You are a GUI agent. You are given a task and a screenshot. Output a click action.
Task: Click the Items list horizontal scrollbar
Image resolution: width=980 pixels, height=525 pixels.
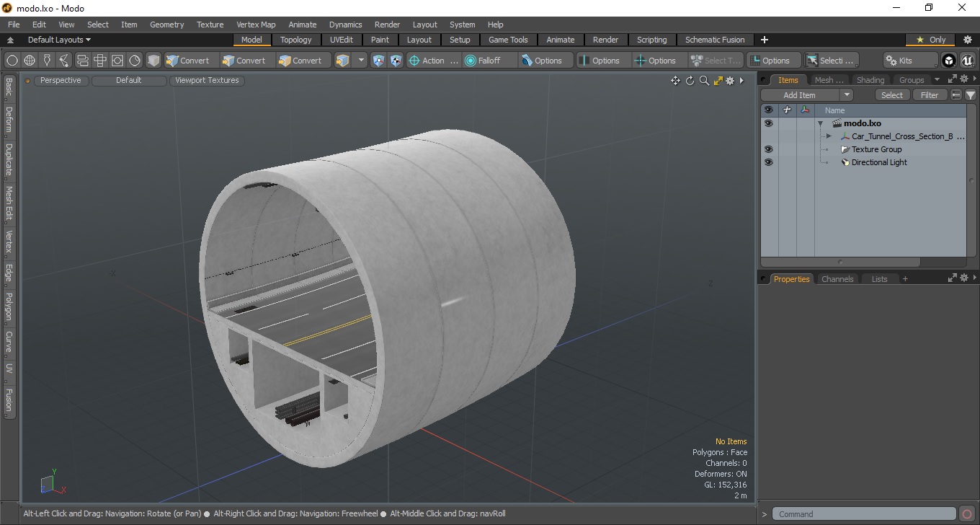coord(841,261)
